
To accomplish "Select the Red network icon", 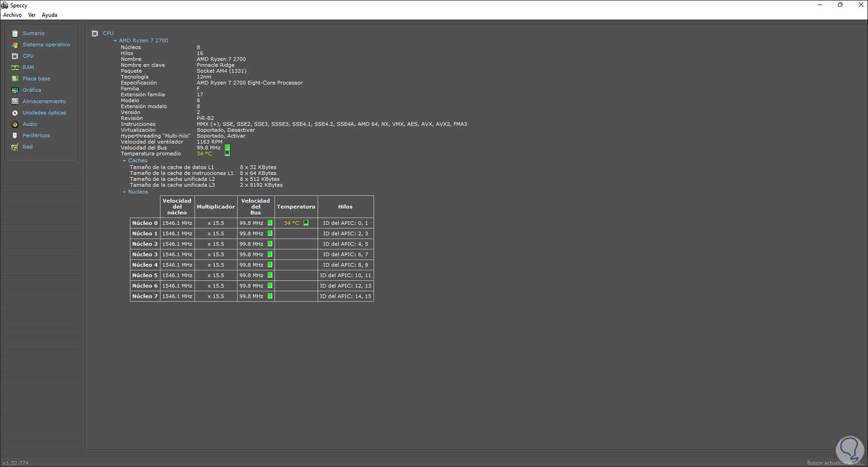I will click(x=15, y=147).
